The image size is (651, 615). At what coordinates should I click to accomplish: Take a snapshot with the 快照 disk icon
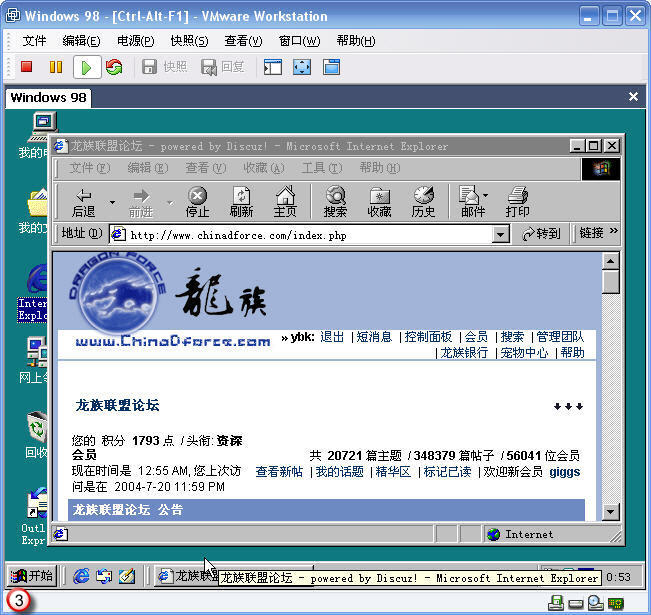pyautogui.click(x=149, y=66)
